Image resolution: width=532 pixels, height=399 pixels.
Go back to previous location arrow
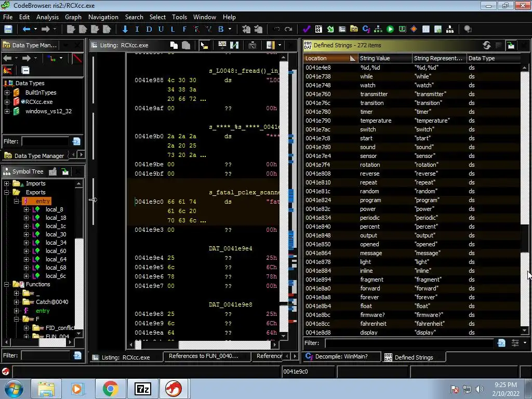[x=26, y=29]
